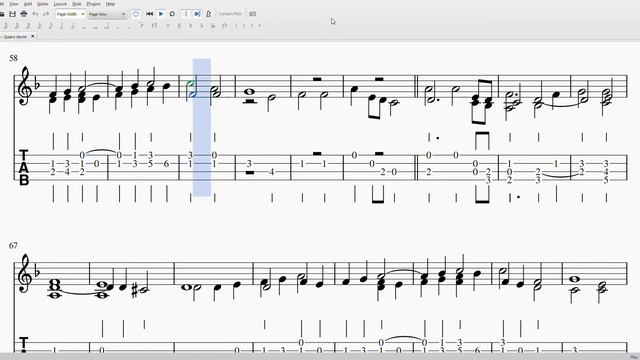Select the 64th note duration

pos(17,26)
